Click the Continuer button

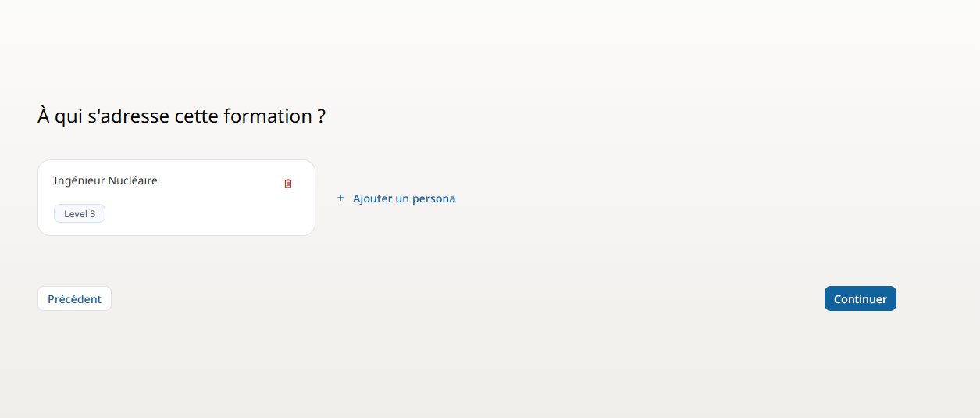click(x=860, y=298)
